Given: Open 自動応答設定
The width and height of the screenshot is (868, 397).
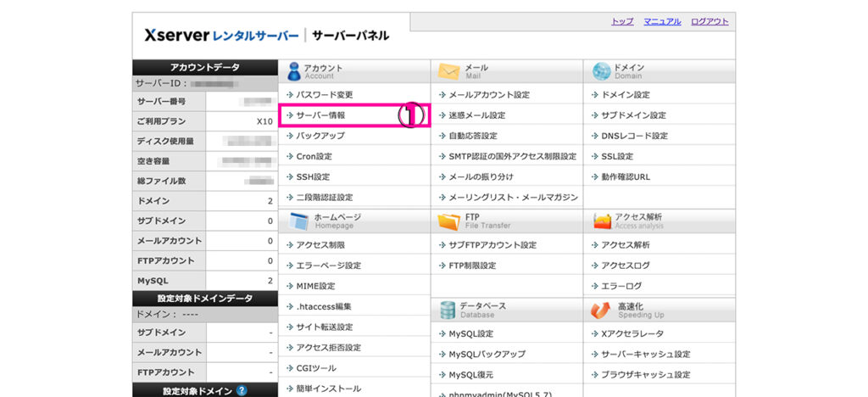Looking at the screenshot, I should (x=473, y=136).
